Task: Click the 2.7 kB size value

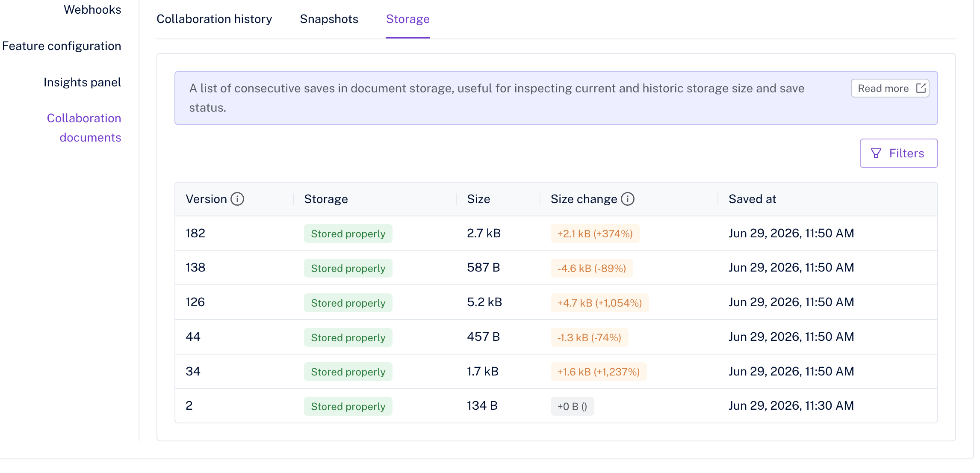Action: 484,233
